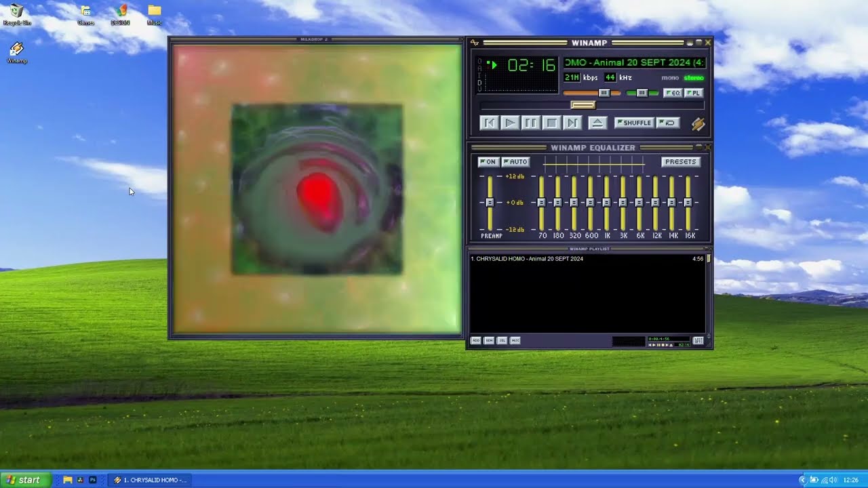This screenshot has width=868, height=488.
Task: Click the 1K equalizer band slider
Action: 606,202
